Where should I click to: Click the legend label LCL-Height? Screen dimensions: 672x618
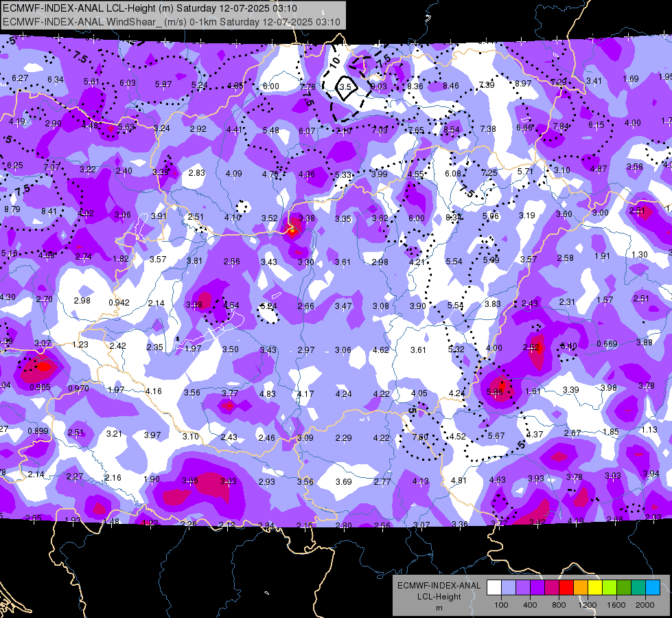[x=439, y=597]
